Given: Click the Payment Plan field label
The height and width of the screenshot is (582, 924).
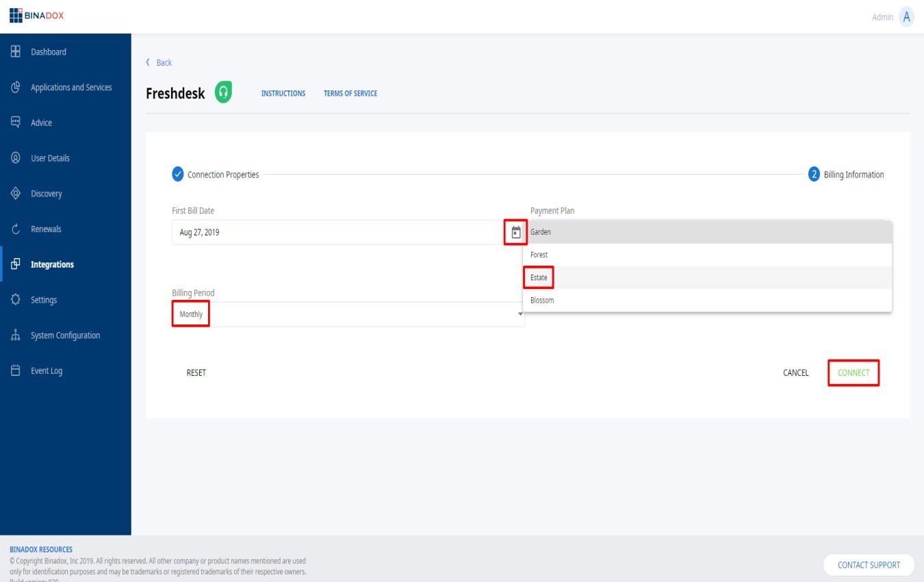Looking at the screenshot, I should point(552,210).
